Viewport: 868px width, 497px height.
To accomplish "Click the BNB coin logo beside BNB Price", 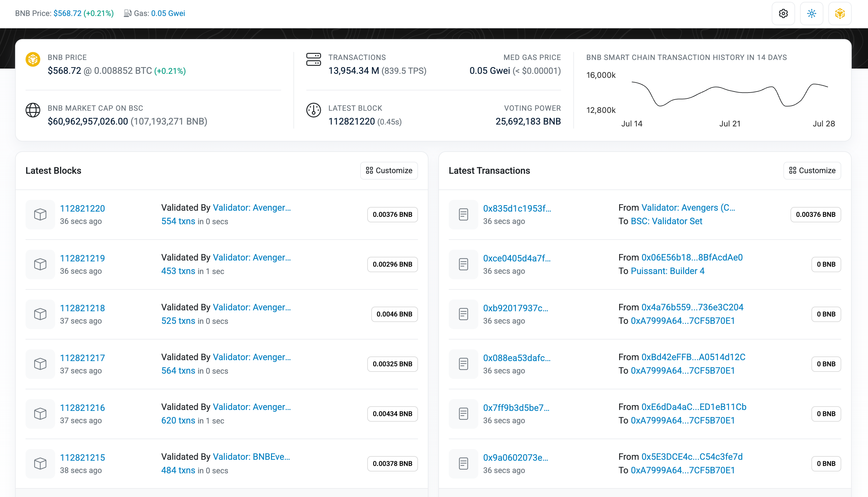I will pyautogui.click(x=33, y=59).
